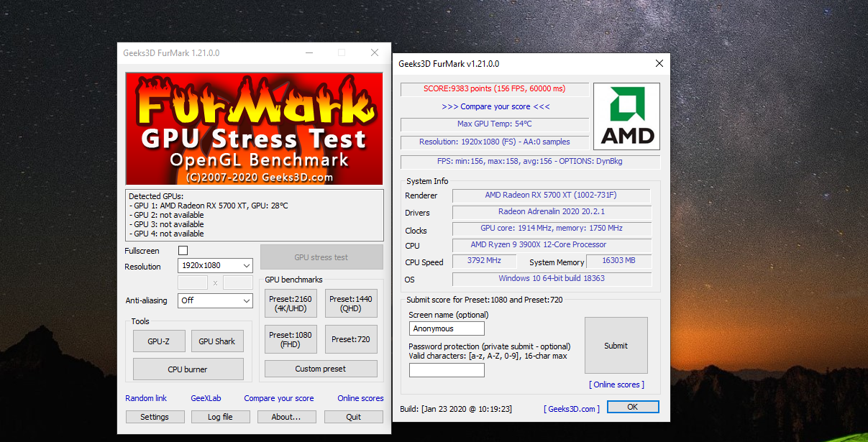Start the CPU burner tool
Image resolution: width=868 pixels, height=442 pixels.
pyautogui.click(x=188, y=369)
